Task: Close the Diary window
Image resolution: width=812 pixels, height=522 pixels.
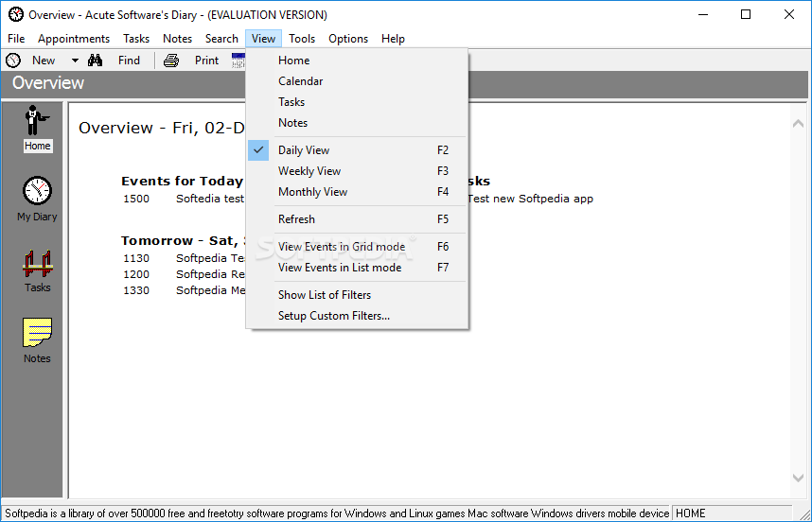Action: coord(789,14)
